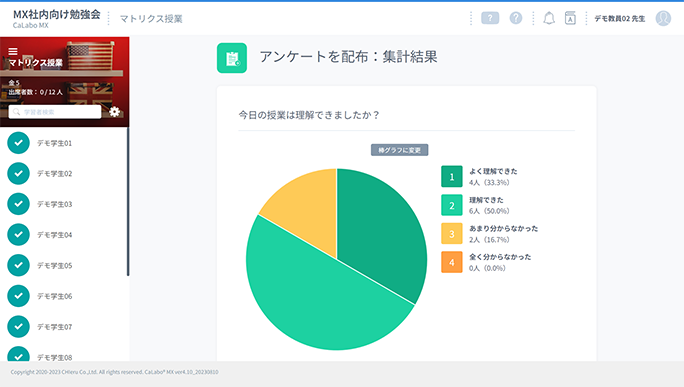Open the round question mark help icon
Screen dimensions: 684x387
[516, 18]
